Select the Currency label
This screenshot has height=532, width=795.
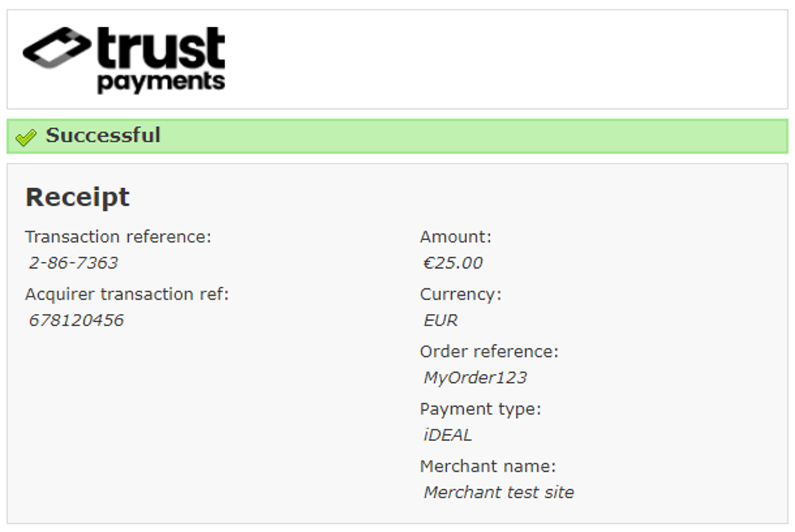[x=460, y=294]
